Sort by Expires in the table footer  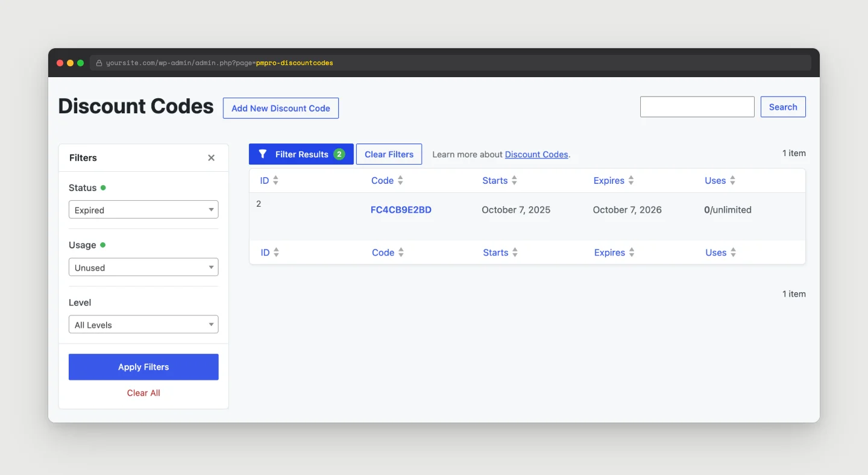pos(609,253)
